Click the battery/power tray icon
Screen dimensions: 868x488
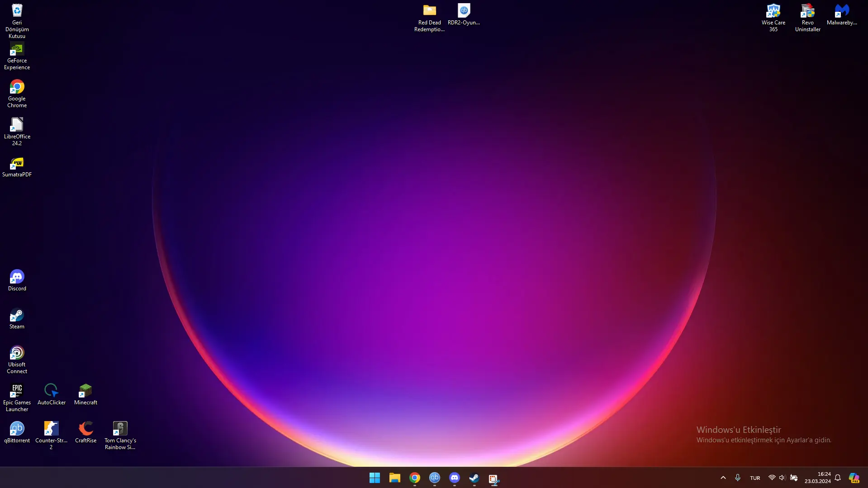(x=793, y=478)
